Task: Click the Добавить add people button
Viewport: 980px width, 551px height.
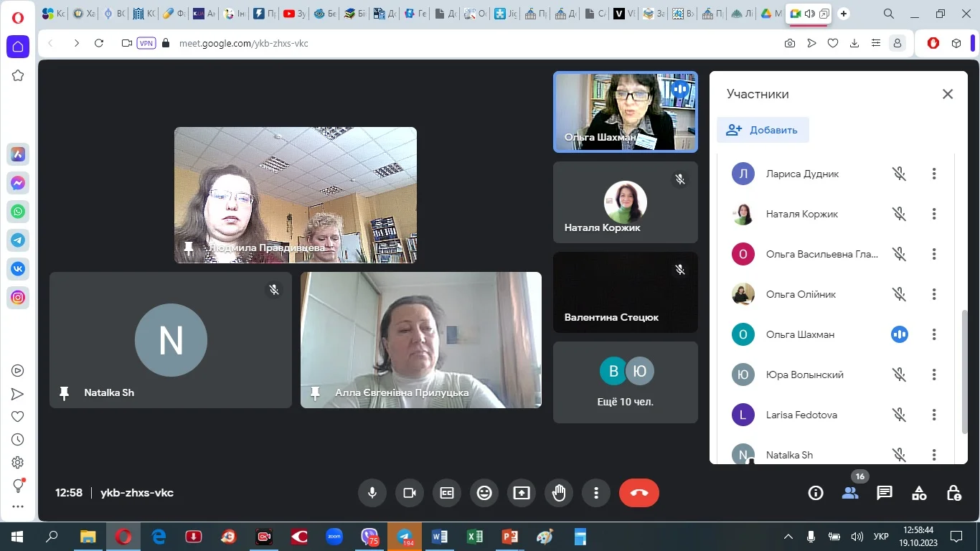Action: (x=762, y=130)
